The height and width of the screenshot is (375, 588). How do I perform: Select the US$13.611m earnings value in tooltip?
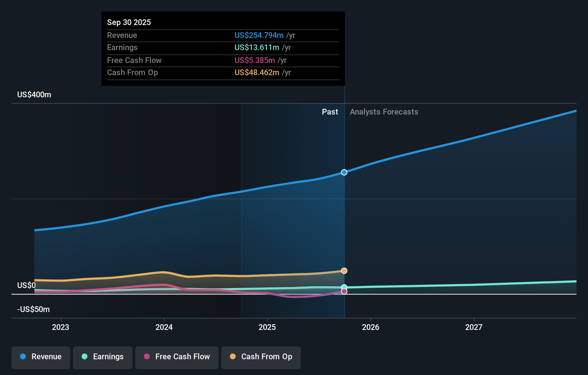click(257, 48)
